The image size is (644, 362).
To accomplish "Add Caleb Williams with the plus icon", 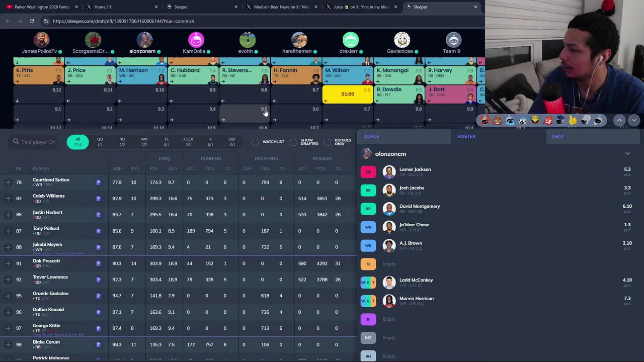I will pos(8,198).
